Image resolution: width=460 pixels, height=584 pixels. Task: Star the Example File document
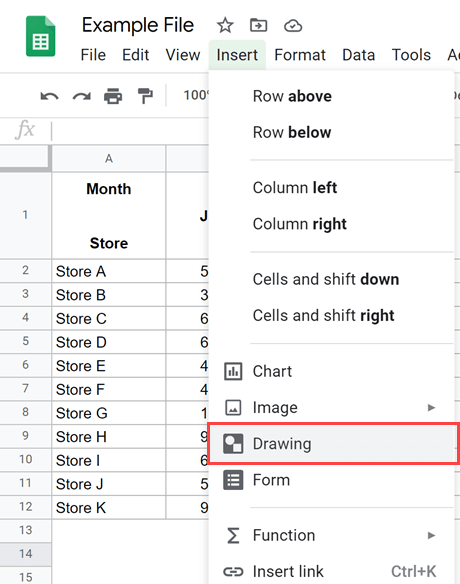[x=225, y=26]
